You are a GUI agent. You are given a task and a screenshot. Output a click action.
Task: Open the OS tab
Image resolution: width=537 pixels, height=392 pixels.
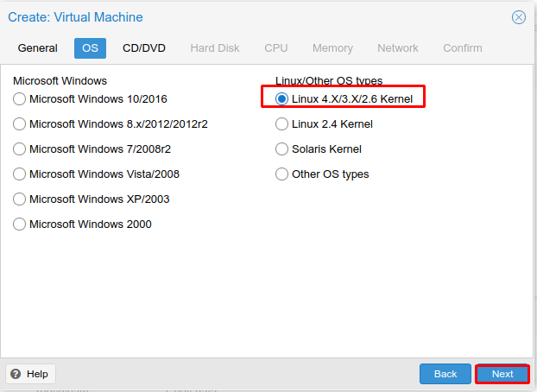[90, 48]
